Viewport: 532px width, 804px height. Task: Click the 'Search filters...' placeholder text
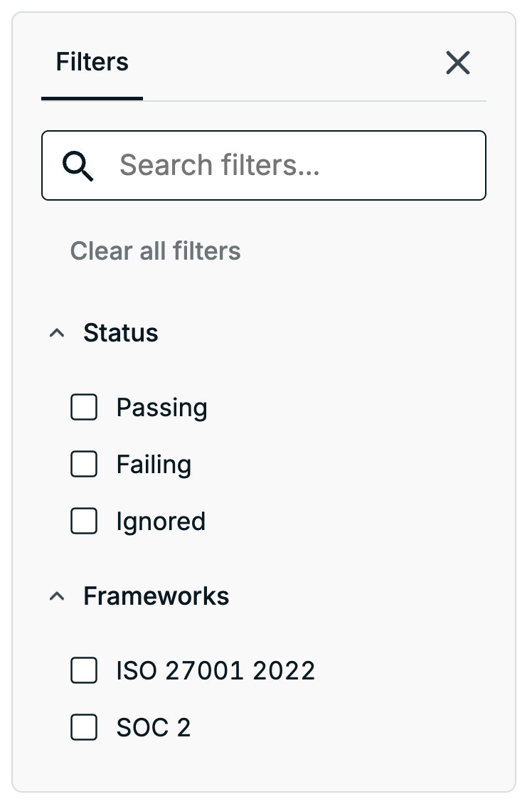point(220,165)
